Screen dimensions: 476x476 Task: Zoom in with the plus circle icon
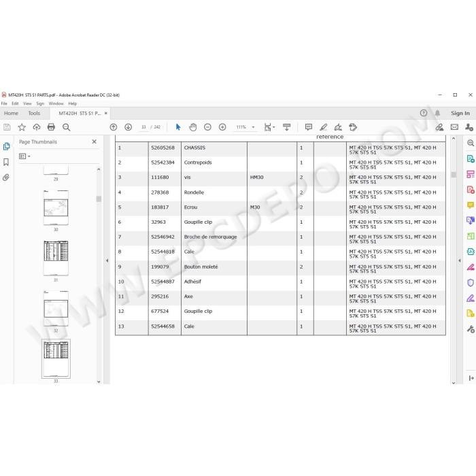222,127
